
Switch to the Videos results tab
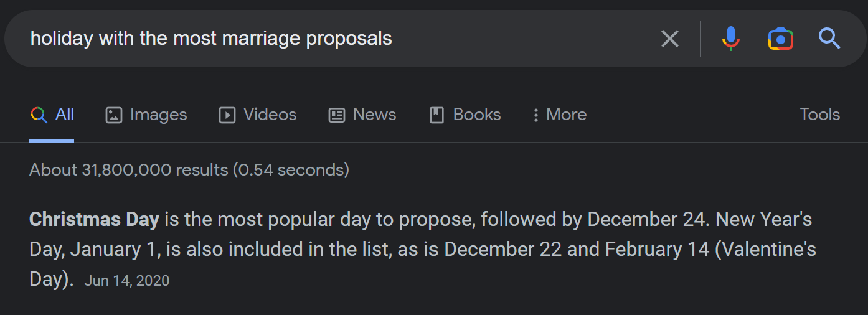coord(270,115)
